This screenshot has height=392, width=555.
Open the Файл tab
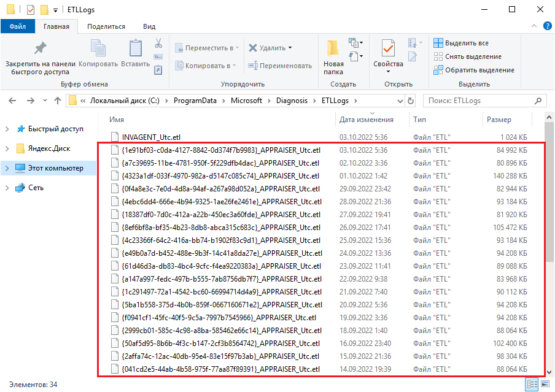(18, 26)
